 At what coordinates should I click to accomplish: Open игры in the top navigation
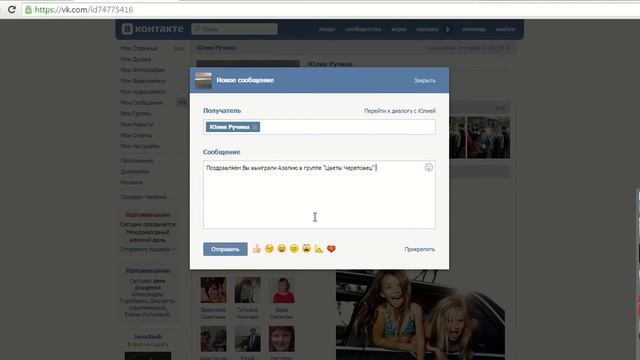pos(399,29)
